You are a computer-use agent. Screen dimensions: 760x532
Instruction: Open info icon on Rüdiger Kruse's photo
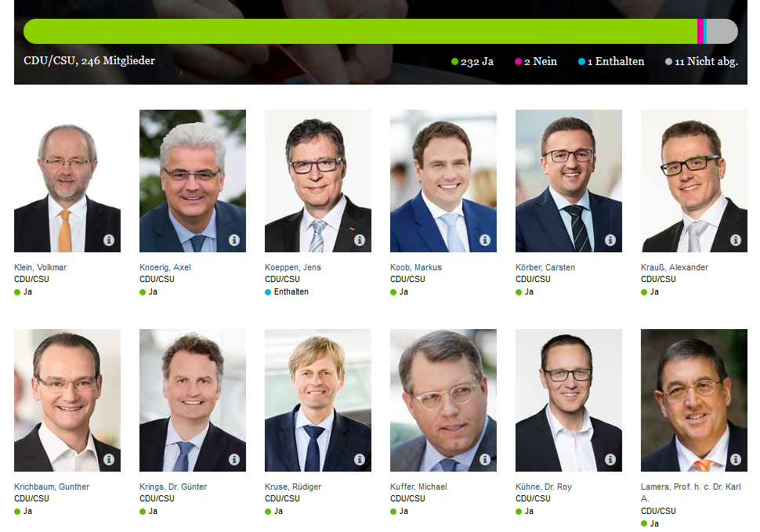(360, 459)
